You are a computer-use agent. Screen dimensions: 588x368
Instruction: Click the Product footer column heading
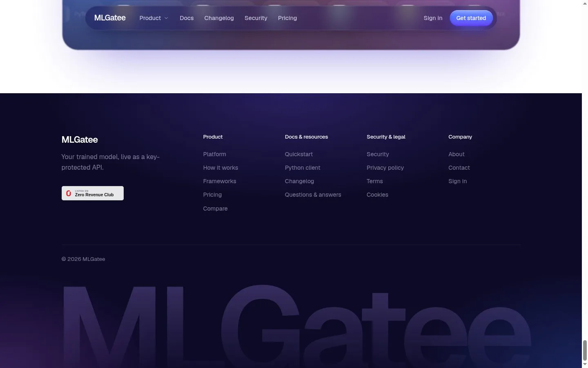pos(213,137)
